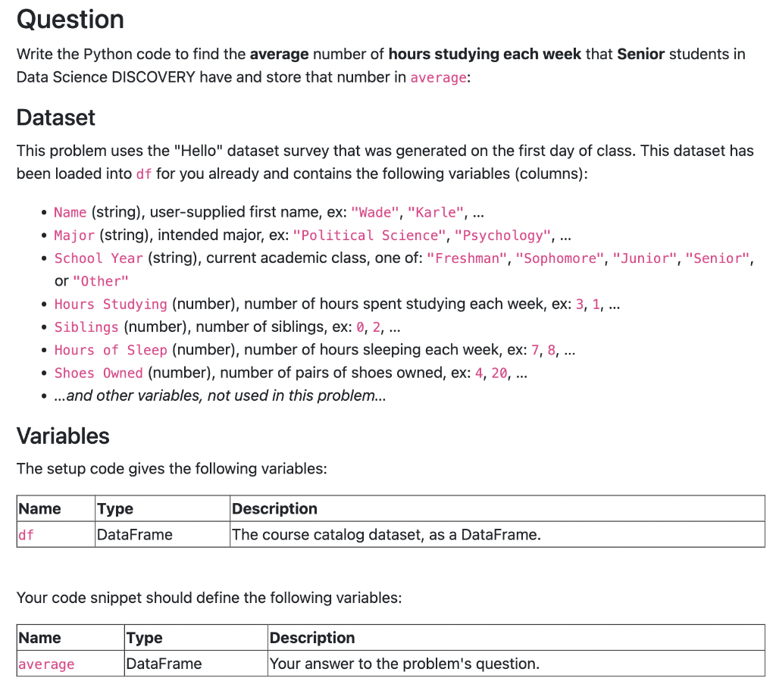Click the "df" cell in setup variables table
This screenshot has width=776, height=700.
pos(27,535)
